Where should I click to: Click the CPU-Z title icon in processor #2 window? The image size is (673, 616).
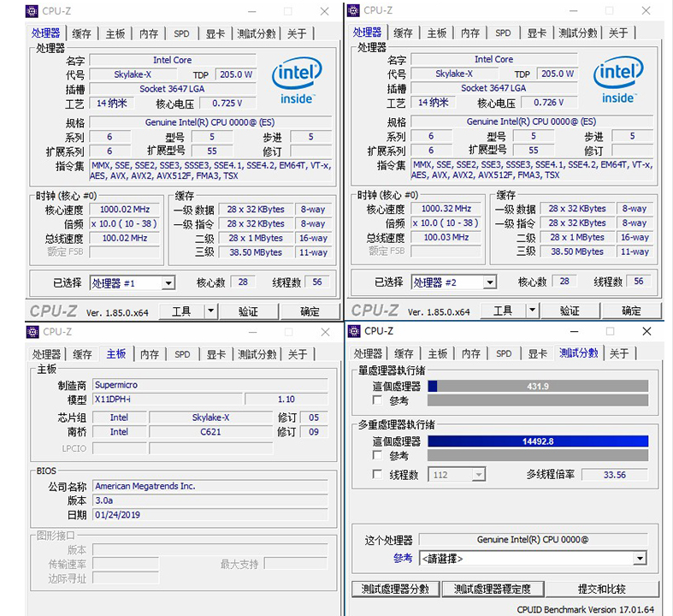[x=353, y=10]
